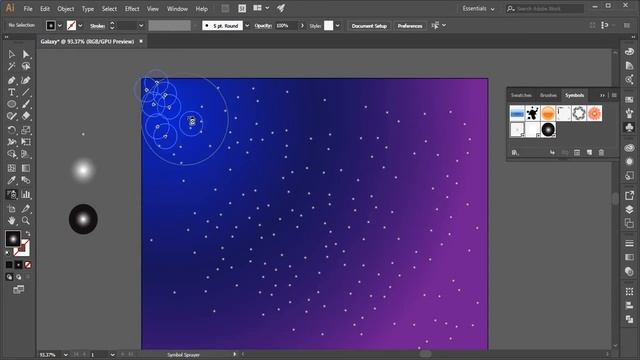Screen dimensions: 640x360
Task: Select the Selection tool black arrow
Action: pos(11,54)
